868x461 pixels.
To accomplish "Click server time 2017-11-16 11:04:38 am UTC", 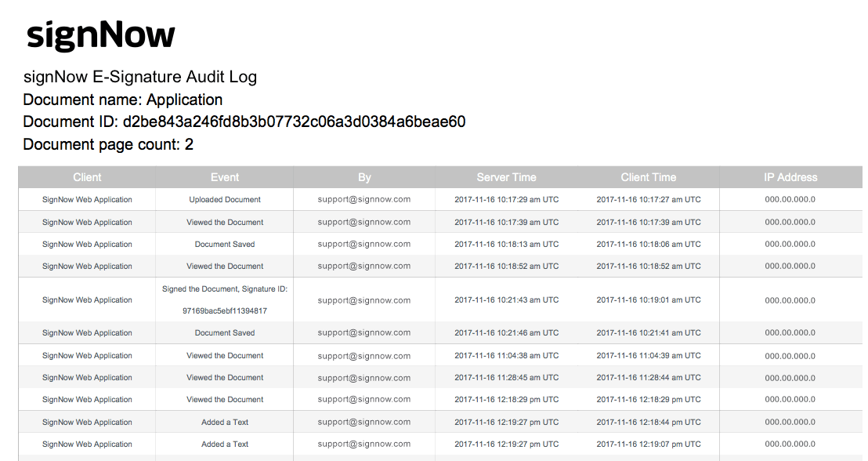I will click(507, 355).
